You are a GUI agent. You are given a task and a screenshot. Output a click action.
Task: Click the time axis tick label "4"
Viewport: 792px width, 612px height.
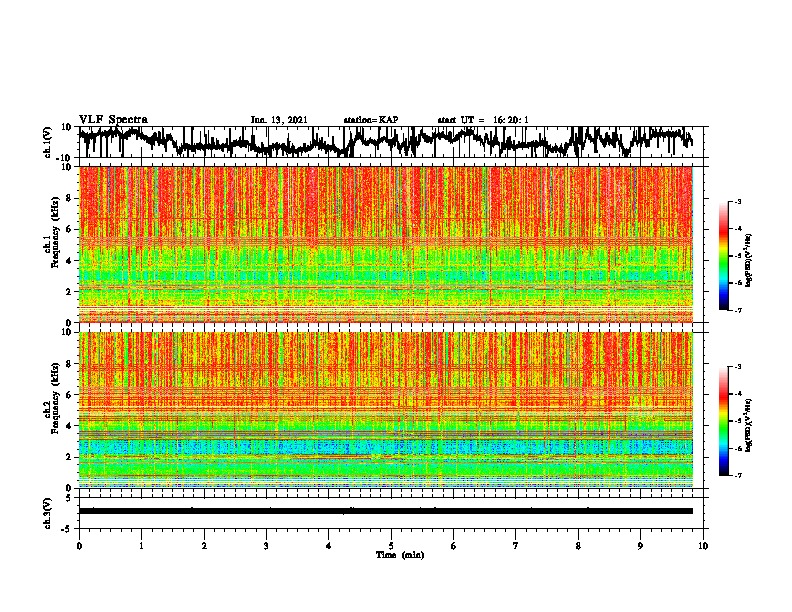[x=329, y=546]
